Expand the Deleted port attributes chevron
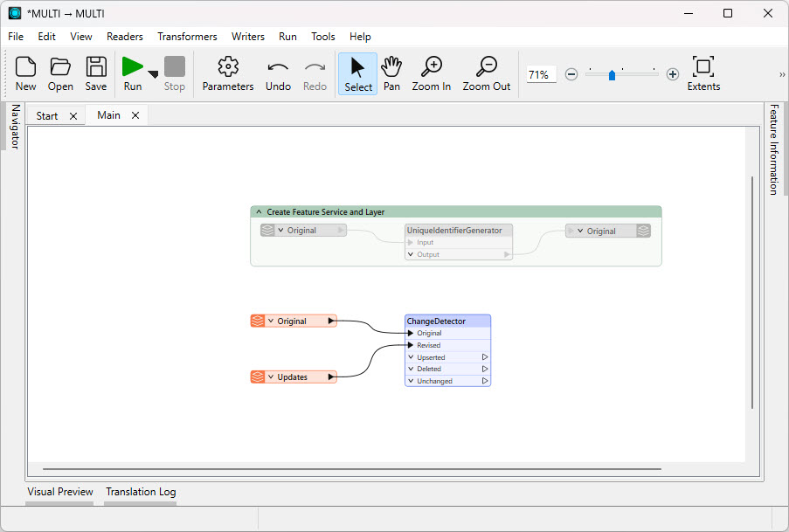The image size is (789, 532). tap(411, 369)
